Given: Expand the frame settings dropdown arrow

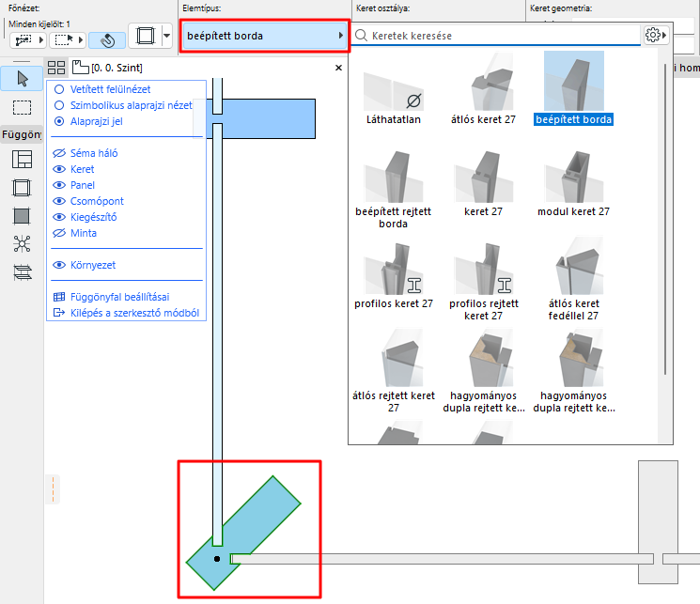Looking at the screenshot, I should click(166, 36).
